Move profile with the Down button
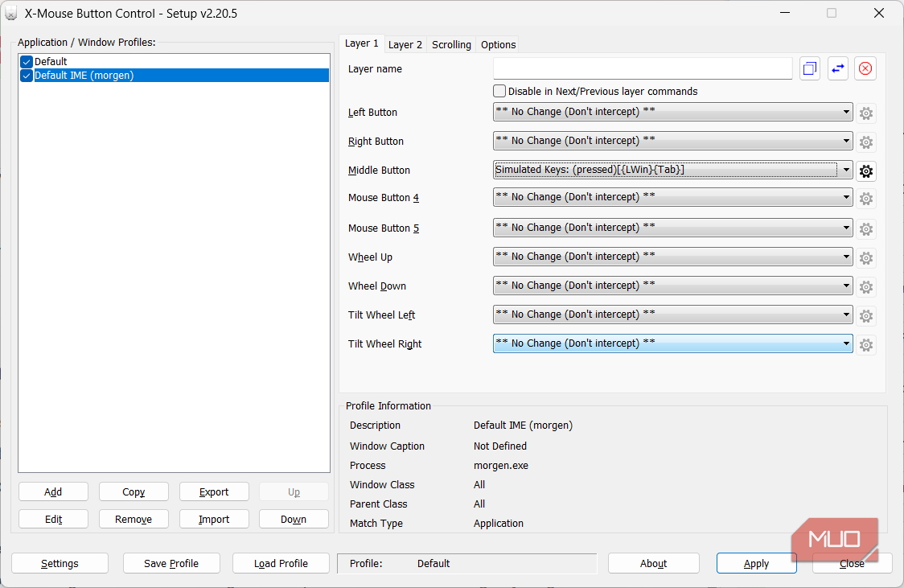This screenshot has height=588, width=904. (294, 519)
